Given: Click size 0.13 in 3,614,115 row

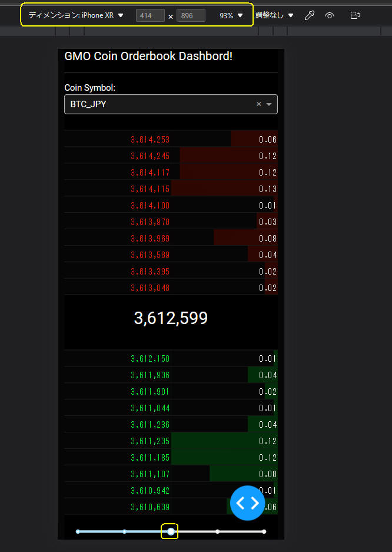Looking at the screenshot, I should pos(268,189).
